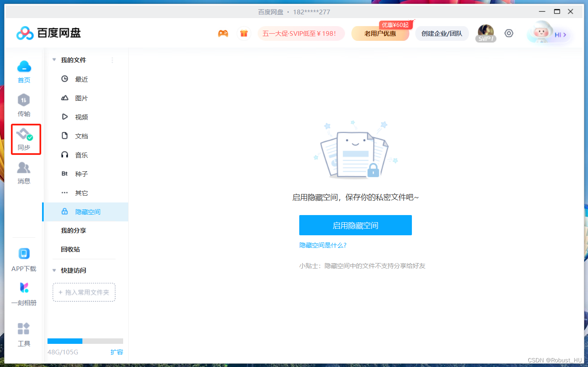588x367 pixels.
Task: Click the Bt icon beside 种子
Action: pos(65,173)
